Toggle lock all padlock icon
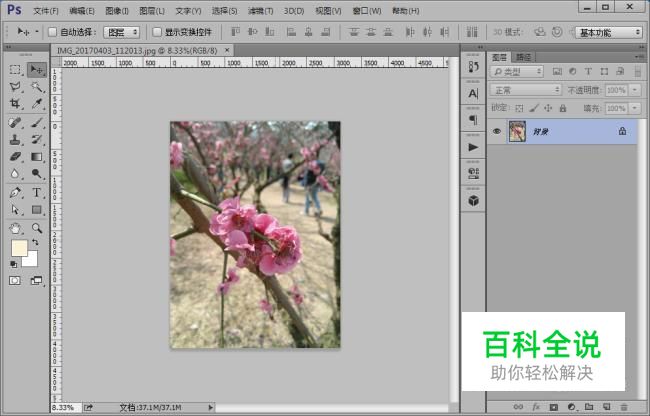 [563, 109]
